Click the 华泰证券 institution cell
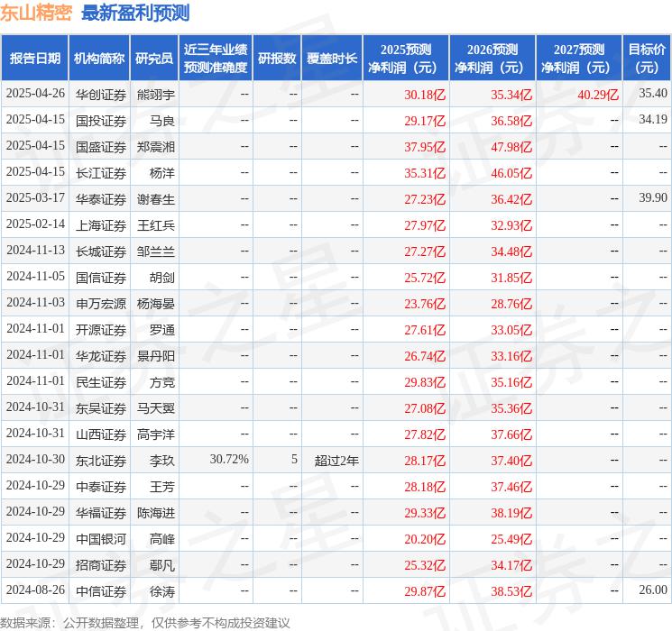 tap(101, 199)
